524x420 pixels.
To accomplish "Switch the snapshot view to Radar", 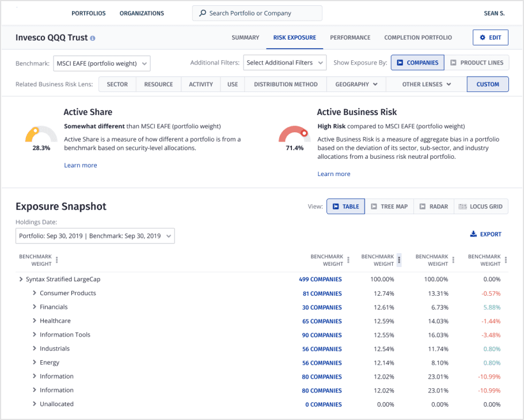I will point(434,207).
